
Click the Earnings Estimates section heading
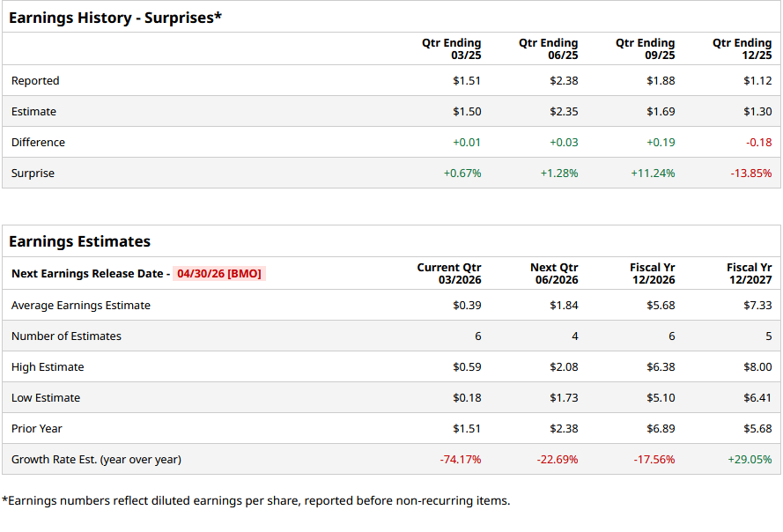[x=79, y=241]
